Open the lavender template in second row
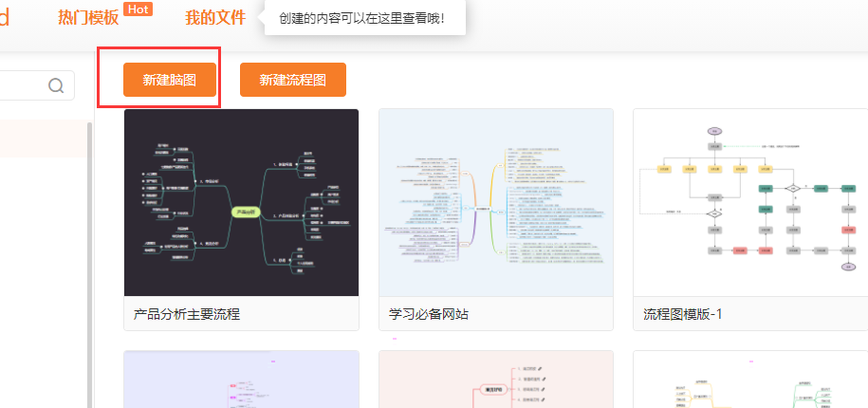The image size is (868, 408). pos(241,380)
